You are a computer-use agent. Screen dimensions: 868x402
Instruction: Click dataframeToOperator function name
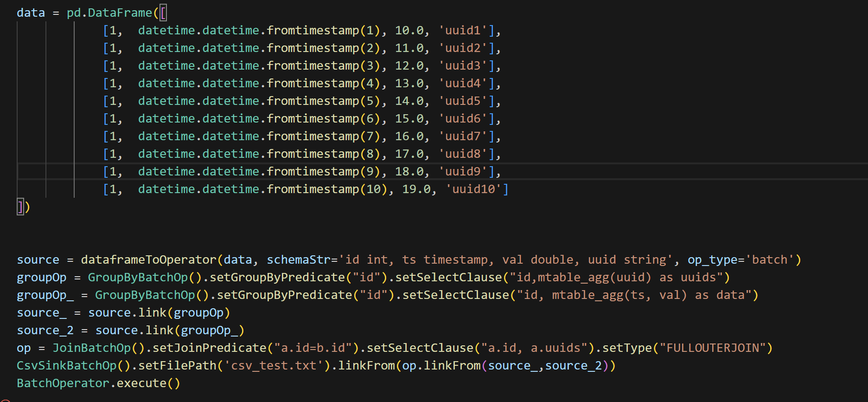coord(148,260)
